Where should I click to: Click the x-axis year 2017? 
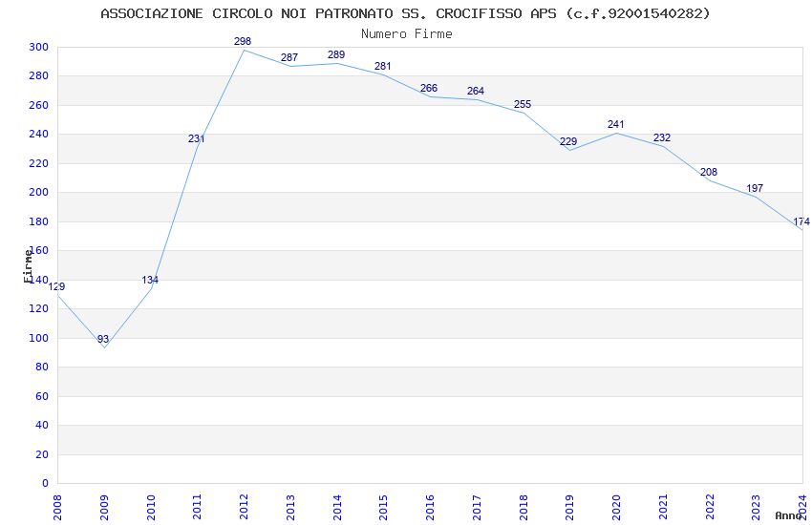click(477, 507)
